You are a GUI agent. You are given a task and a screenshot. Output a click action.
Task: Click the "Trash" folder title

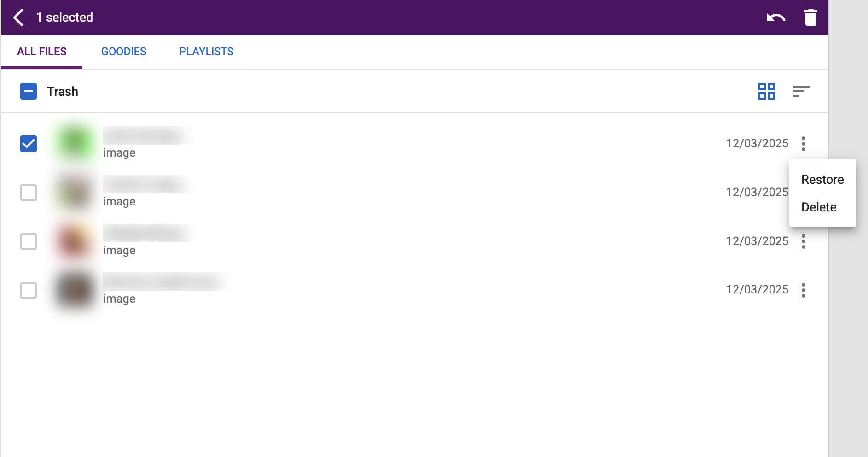click(63, 91)
